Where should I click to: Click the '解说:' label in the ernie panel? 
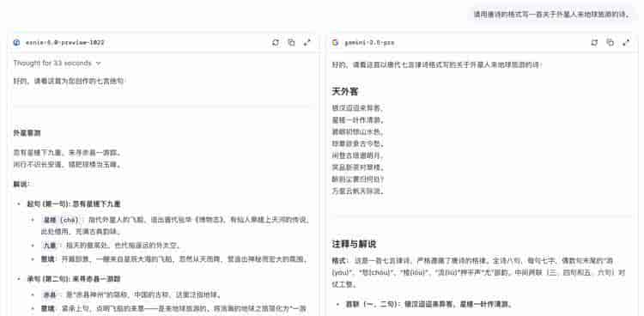click(21, 184)
